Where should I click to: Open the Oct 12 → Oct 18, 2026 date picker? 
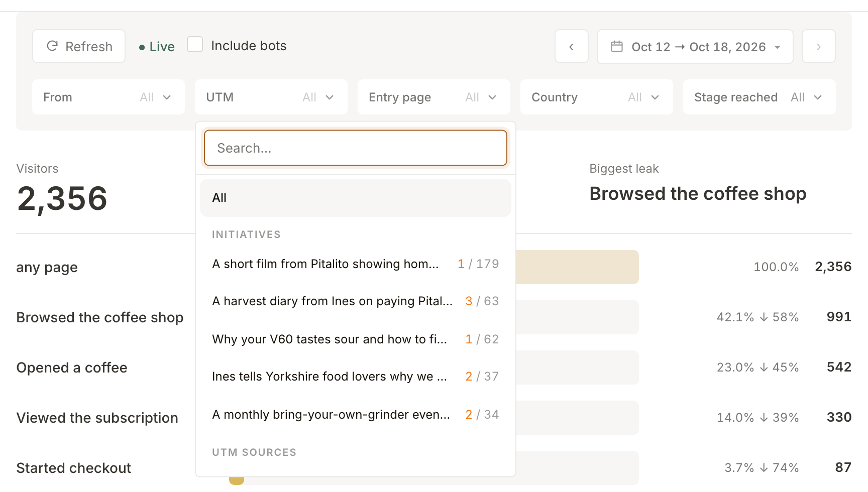695,47
